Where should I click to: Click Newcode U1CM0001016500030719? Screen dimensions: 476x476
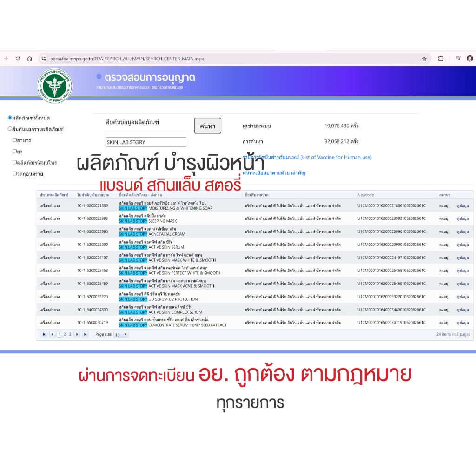[x=391, y=323]
